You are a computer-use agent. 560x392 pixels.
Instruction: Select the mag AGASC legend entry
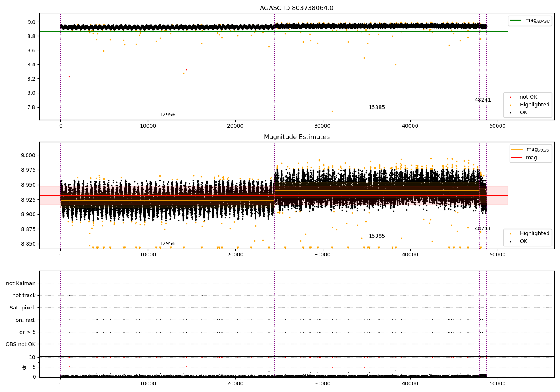537,21
